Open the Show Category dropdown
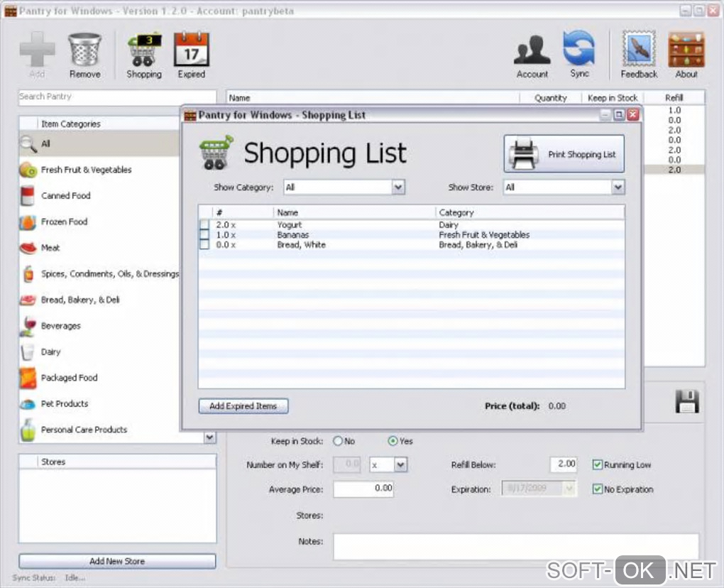 [398, 187]
